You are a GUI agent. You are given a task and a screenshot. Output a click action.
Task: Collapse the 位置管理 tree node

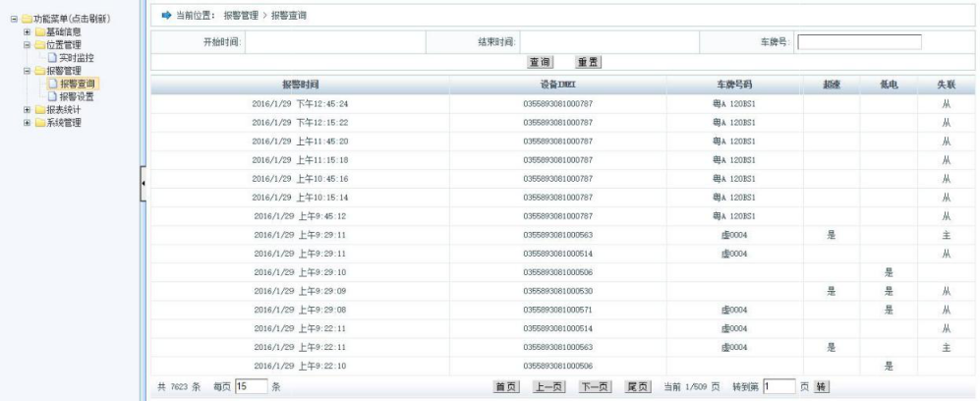tap(27, 45)
